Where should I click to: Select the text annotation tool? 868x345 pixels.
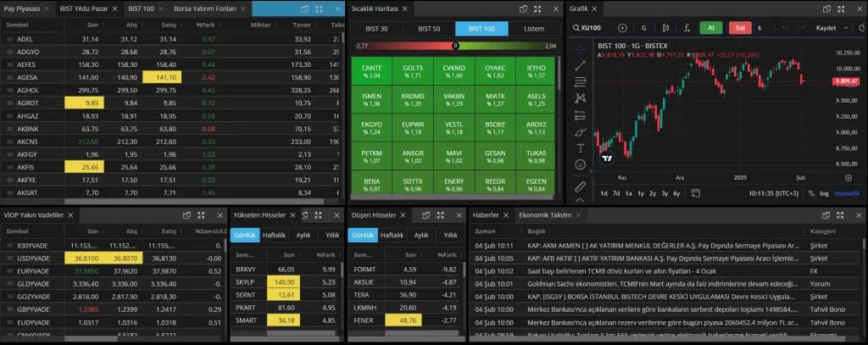point(580,147)
